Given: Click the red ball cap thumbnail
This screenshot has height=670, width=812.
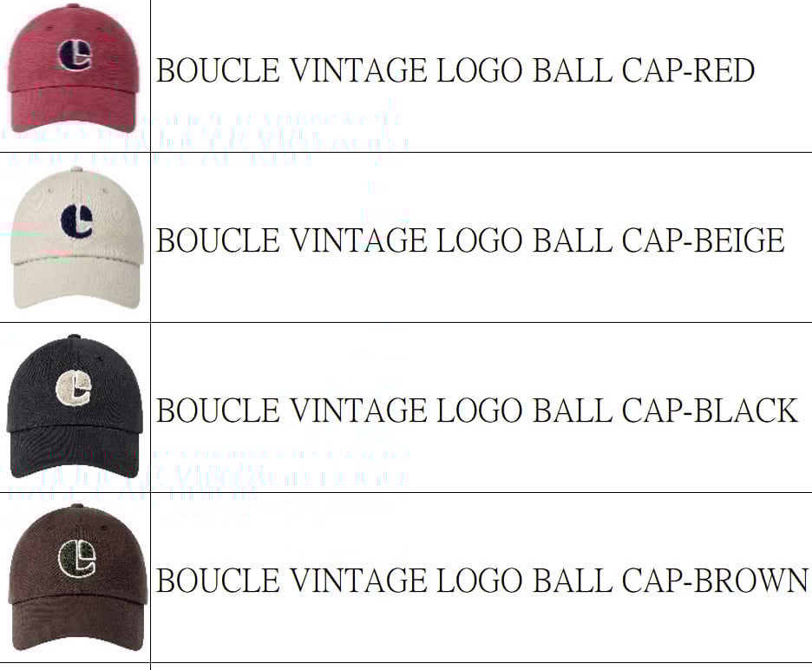Looking at the screenshot, I should 73,68.
